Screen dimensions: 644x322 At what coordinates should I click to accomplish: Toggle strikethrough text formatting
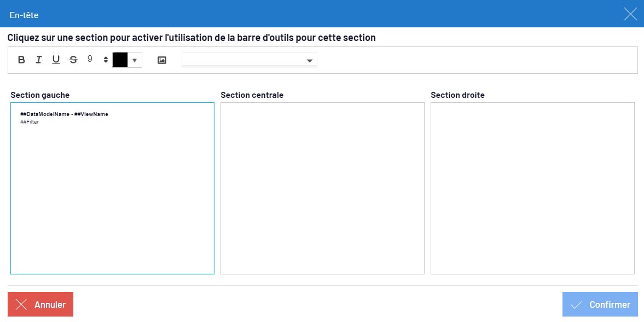click(73, 60)
